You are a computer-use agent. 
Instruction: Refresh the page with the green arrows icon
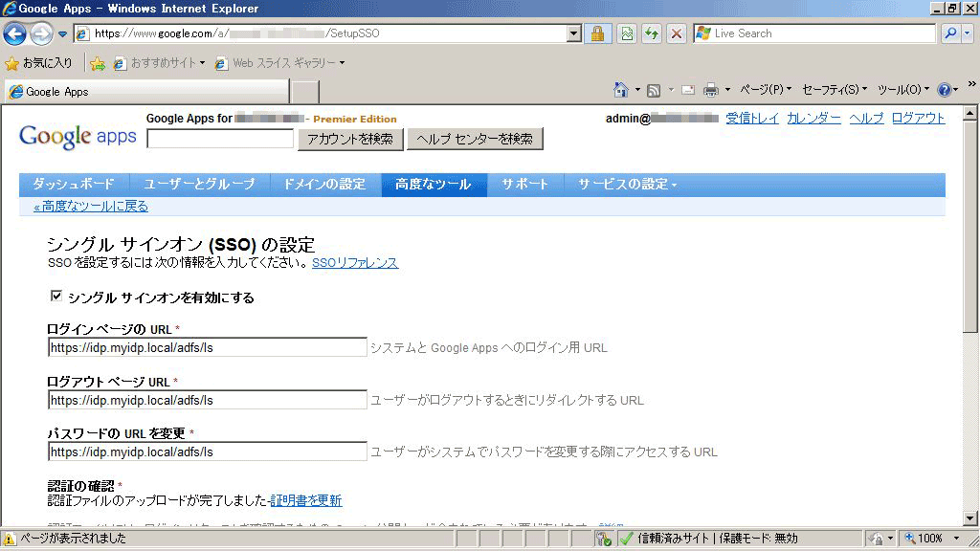[651, 33]
